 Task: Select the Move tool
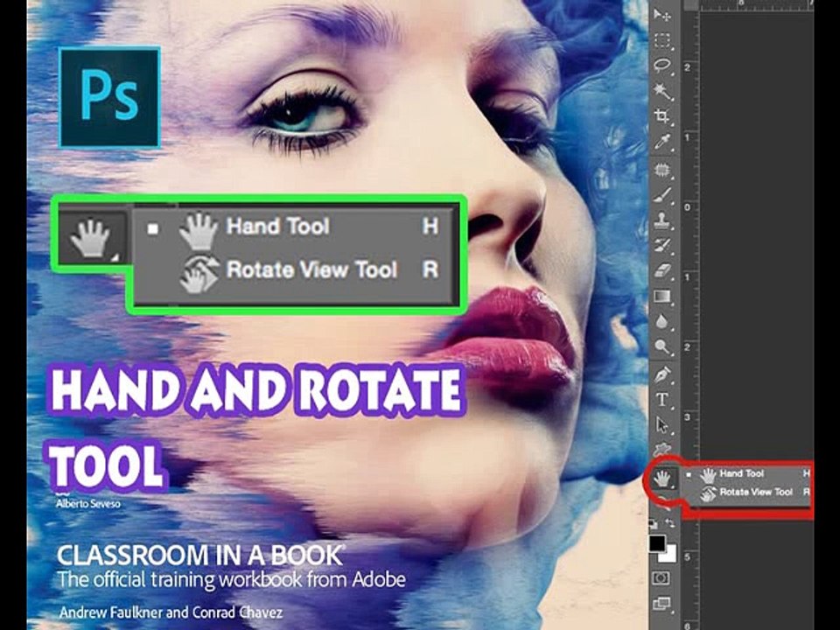click(662, 15)
